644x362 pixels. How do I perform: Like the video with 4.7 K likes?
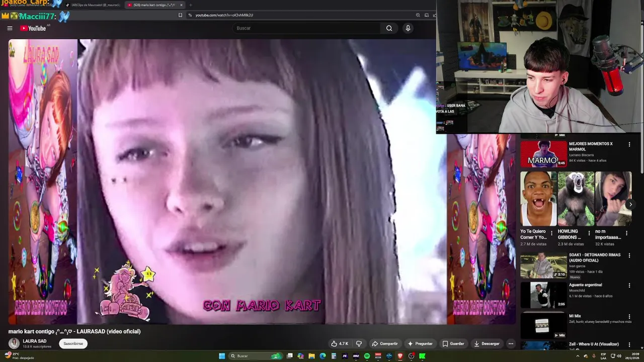pyautogui.click(x=340, y=344)
